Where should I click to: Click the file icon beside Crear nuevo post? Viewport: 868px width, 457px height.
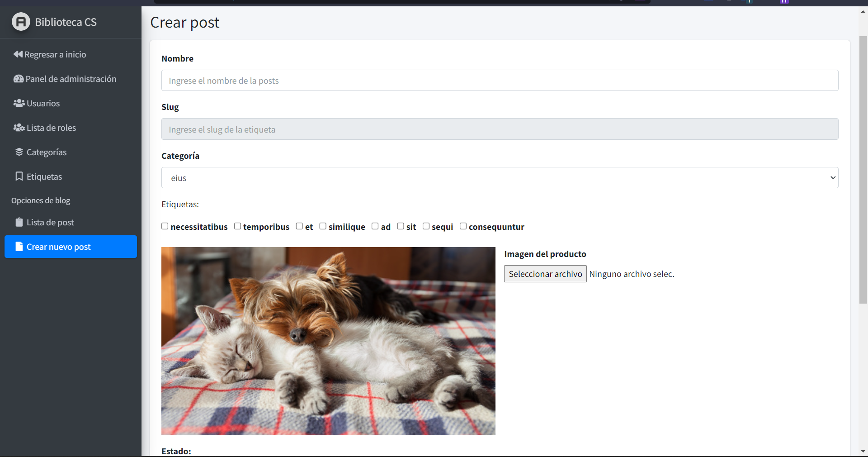[x=19, y=247]
